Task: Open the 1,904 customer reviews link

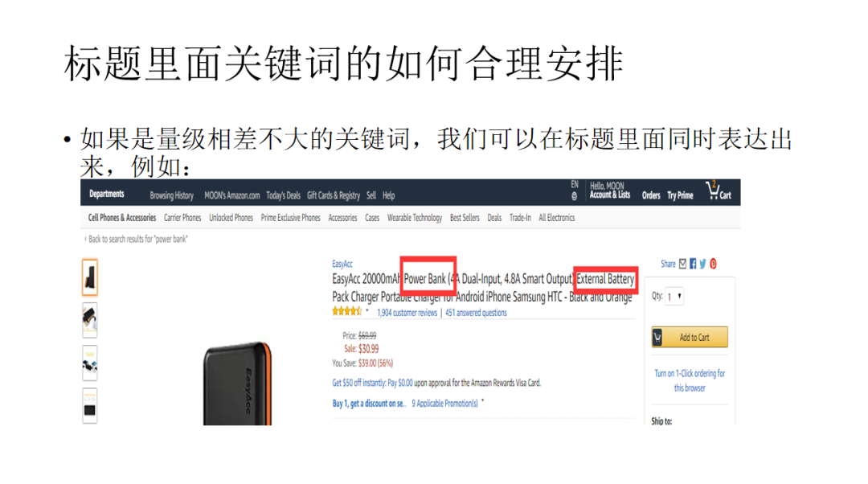Action: click(x=407, y=313)
